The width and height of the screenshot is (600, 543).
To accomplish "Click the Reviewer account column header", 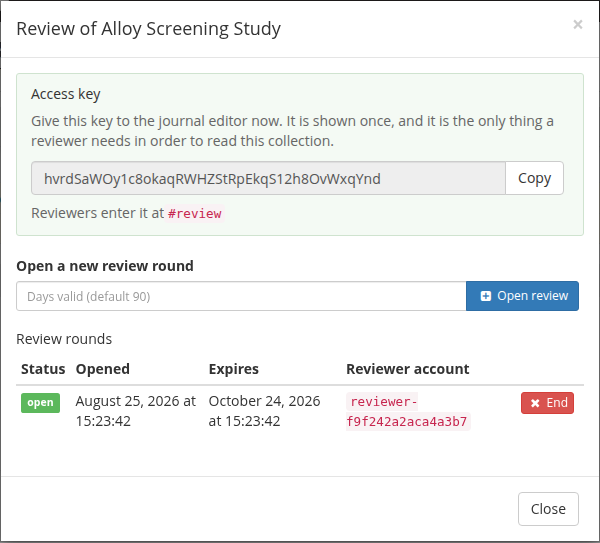I will pyautogui.click(x=408, y=369).
